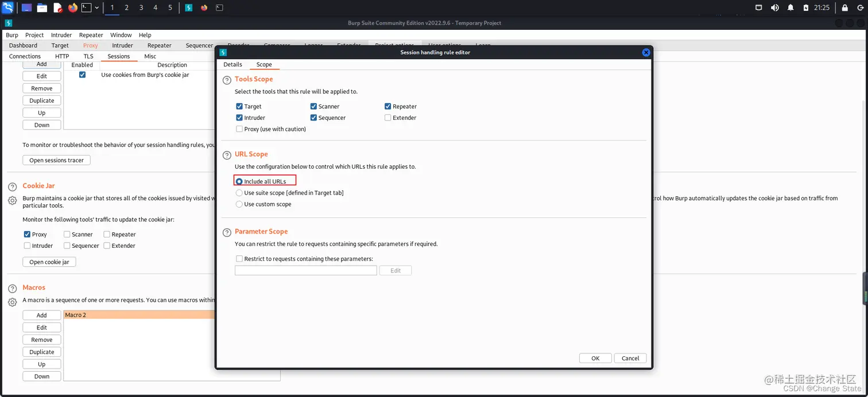Switch to the Details tab in the dialog
Screen dimensions: 868x397
232,64
